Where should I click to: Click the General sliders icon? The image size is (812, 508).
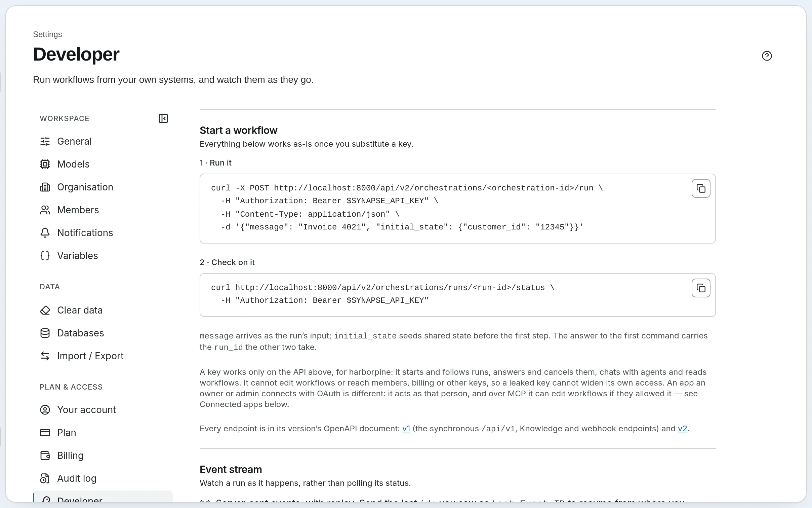point(45,141)
